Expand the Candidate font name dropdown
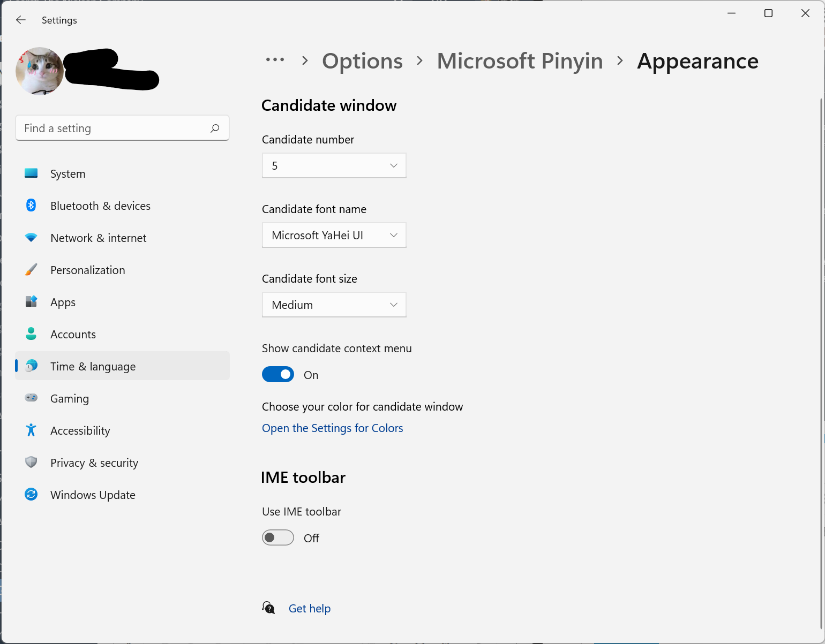 coord(334,236)
